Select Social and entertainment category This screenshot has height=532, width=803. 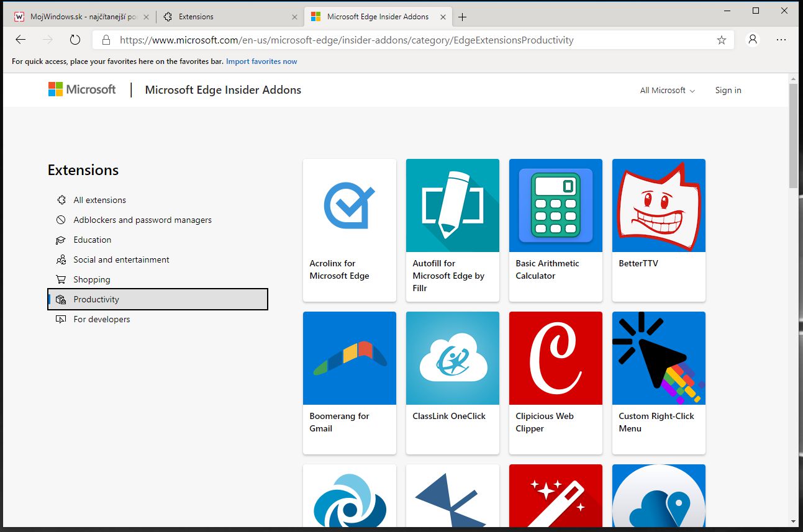158,259
